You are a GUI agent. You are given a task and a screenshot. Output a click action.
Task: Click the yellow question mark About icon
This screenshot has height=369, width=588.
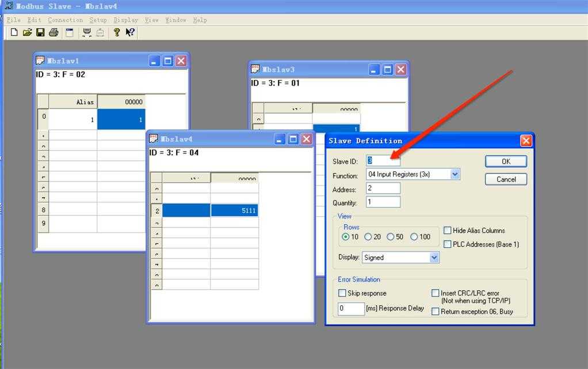[x=117, y=32]
